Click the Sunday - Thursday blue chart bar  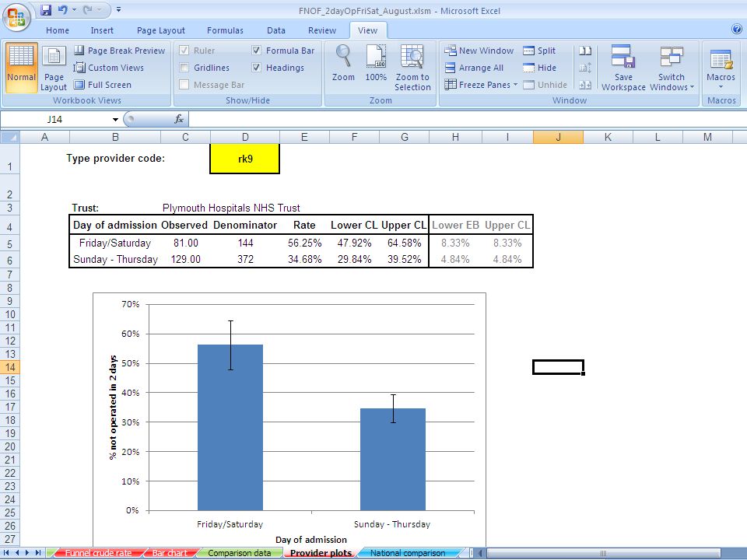392,459
